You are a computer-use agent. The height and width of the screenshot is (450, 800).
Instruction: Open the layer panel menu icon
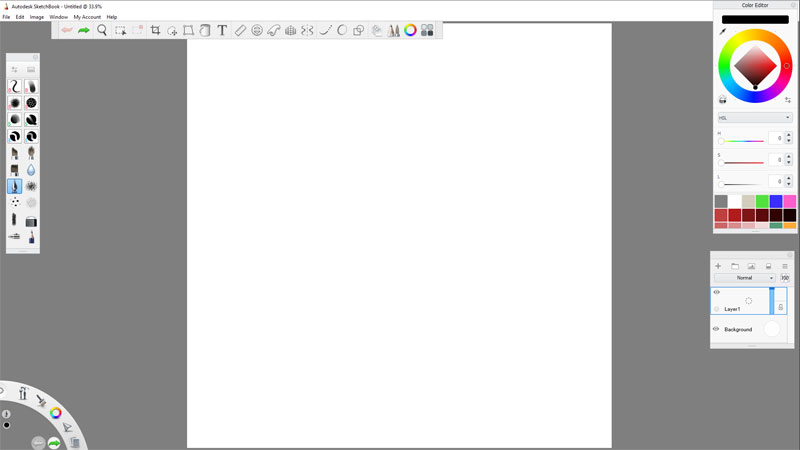click(x=785, y=266)
